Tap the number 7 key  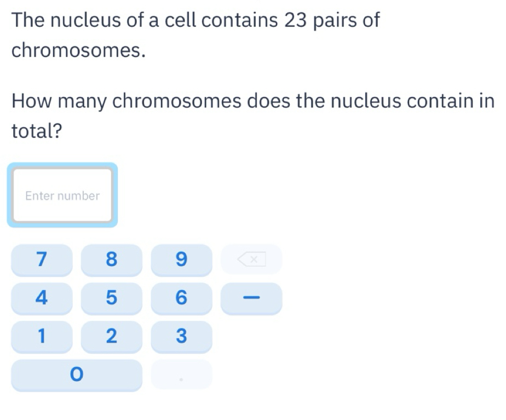pos(42,260)
